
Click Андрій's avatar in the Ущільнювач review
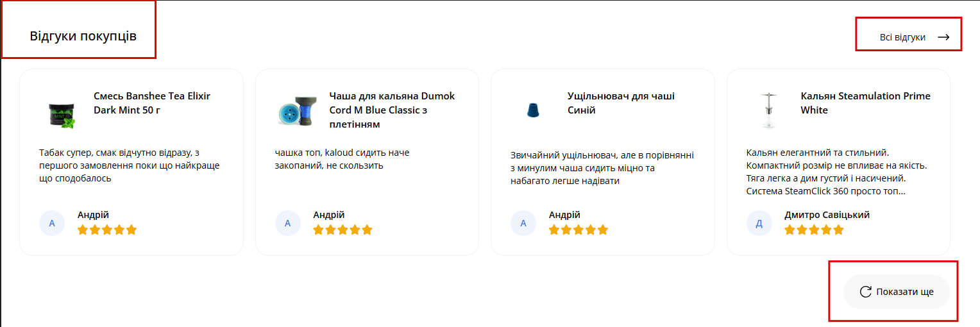tap(523, 223)
